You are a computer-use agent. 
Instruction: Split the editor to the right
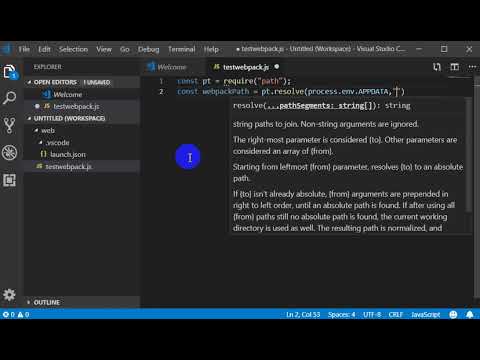pos(454,67)
